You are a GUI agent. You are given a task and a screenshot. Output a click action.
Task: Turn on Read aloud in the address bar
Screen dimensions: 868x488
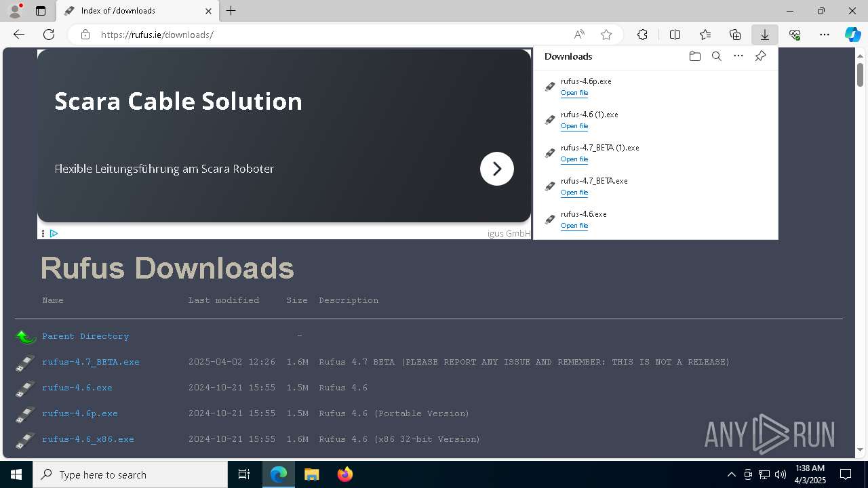tap(579, 35)
